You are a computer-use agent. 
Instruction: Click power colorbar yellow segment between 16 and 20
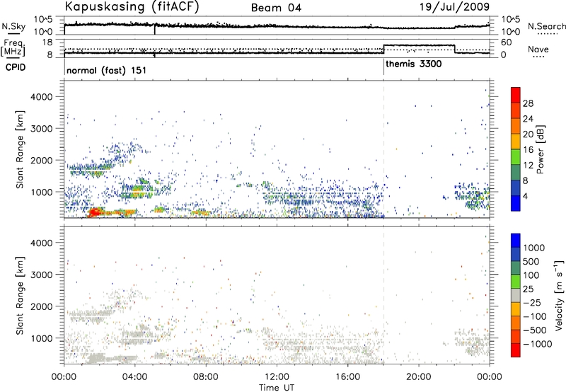516,142
